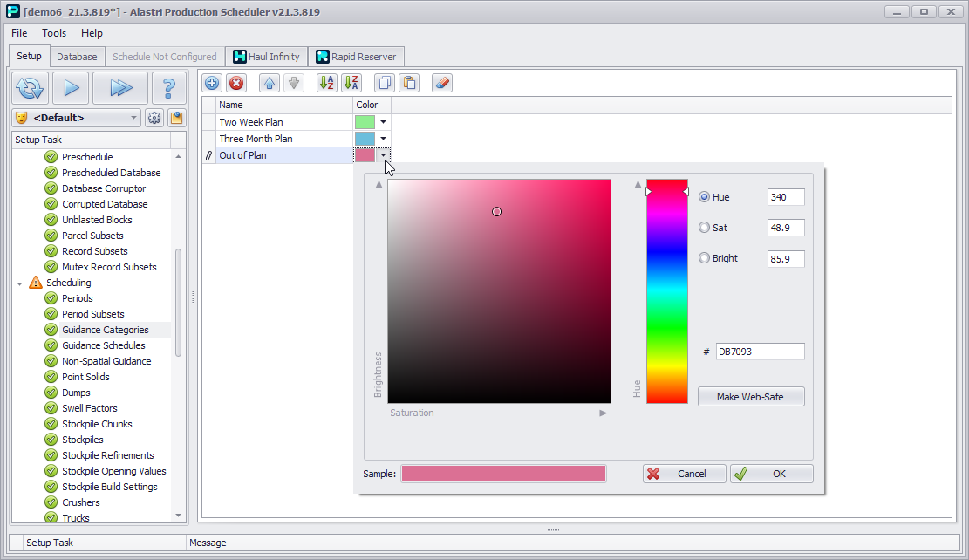Viewport: 969px width, 560px height.
Task: Click the Make Web-Safe button
Action: (750, 397)
